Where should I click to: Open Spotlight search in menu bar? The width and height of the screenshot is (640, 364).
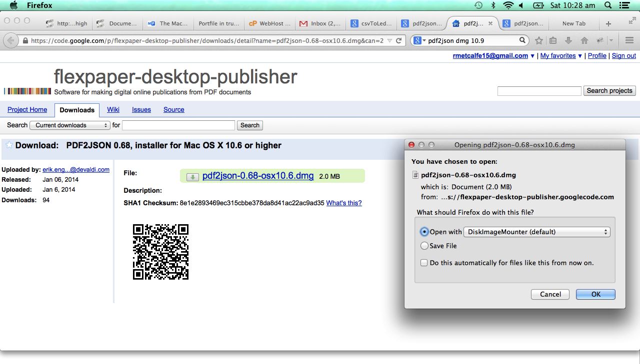click(x=608, y=5)
